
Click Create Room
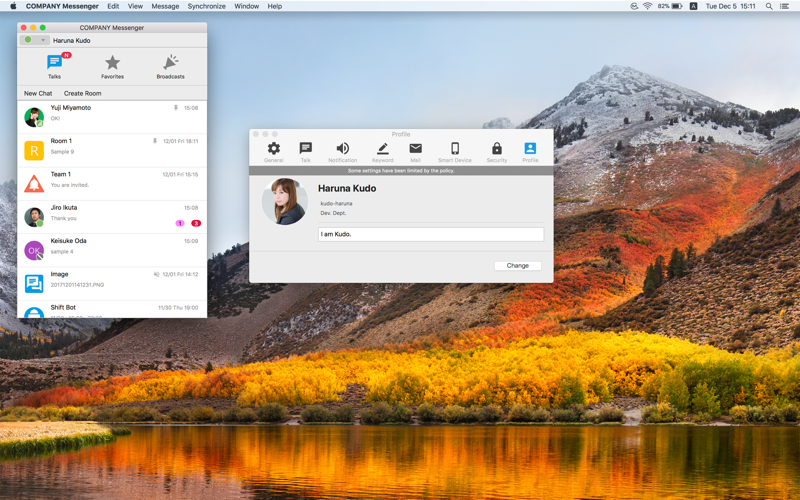click(x=83, y=93)
